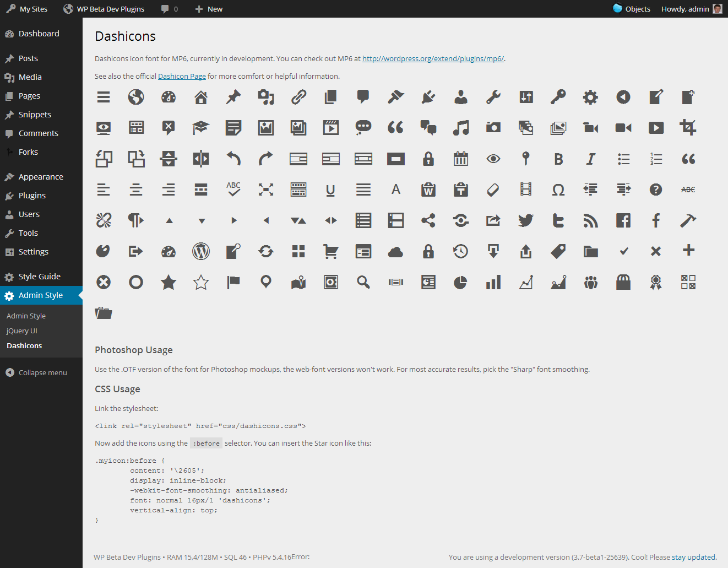
Task: Click the pie chart dashicon
Action: click(461, 282)
